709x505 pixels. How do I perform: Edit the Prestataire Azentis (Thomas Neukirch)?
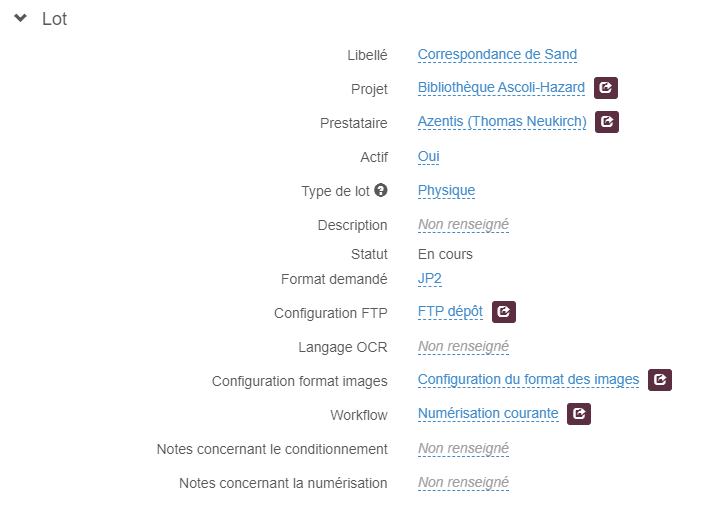(502, 122)
